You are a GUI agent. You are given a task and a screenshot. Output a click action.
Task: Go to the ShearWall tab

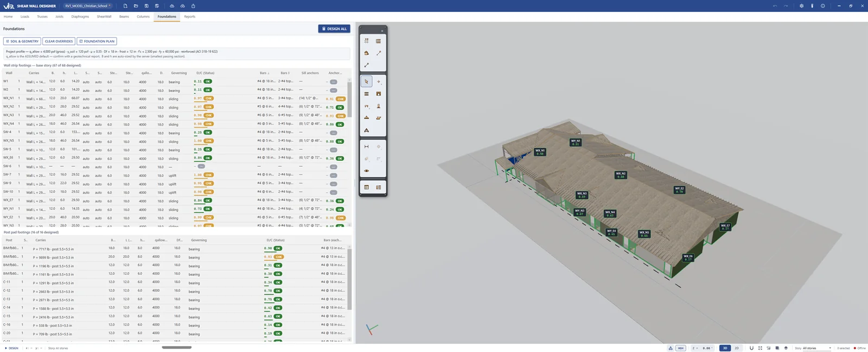pyautogui.click(x=104, y=16)
